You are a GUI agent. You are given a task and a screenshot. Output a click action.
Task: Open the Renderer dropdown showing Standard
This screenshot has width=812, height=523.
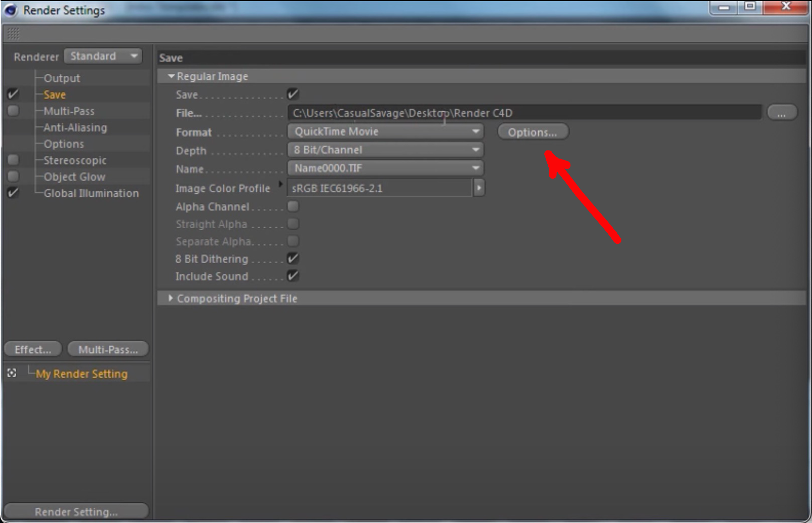pos(103,56)
